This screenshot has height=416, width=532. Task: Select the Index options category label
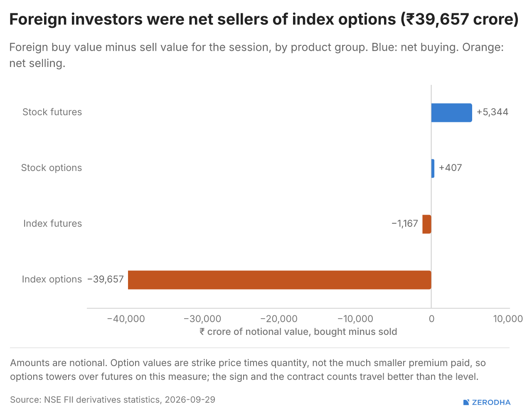click(52, 280)
